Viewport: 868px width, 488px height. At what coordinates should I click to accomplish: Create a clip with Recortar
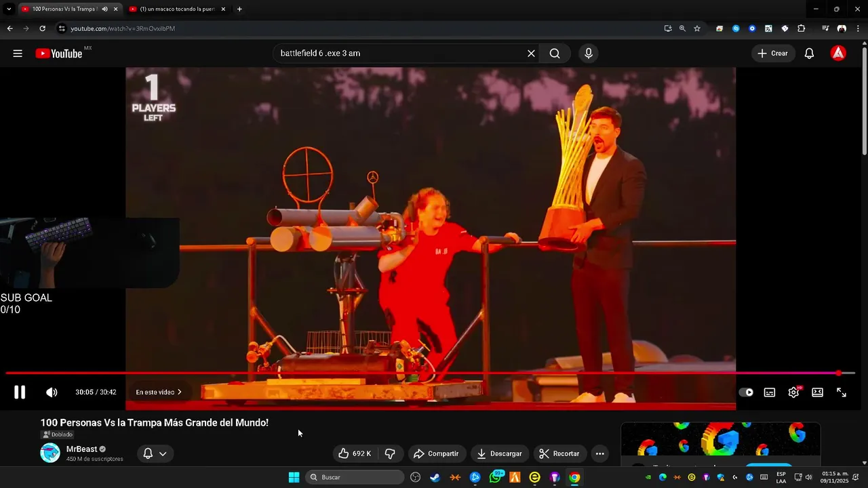coord(559,453)
